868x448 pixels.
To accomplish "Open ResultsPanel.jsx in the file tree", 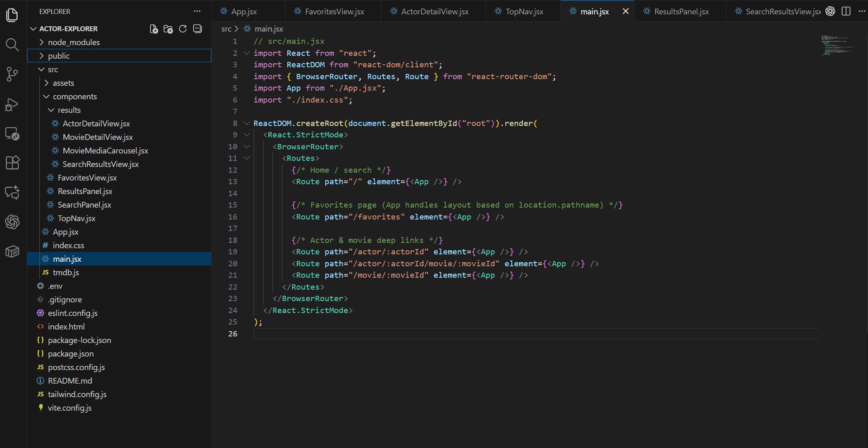I will tap(119, 191).
